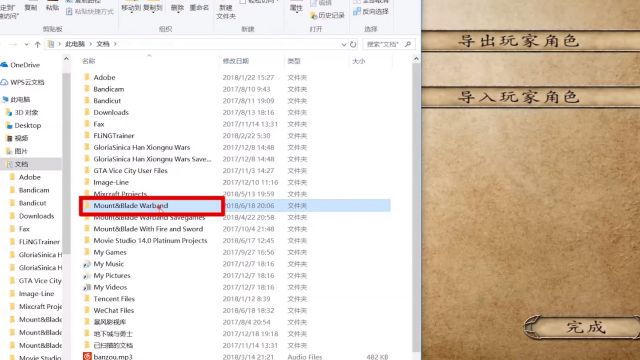Viewport: 640px width, 360px height.
Task: Select Downloads folder in file list
Action: pos(111,112)
